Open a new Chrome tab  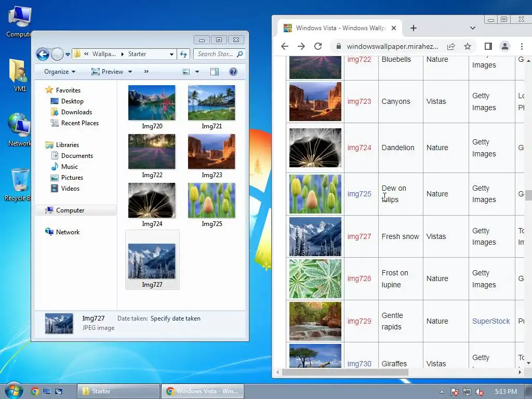[413, 28]
